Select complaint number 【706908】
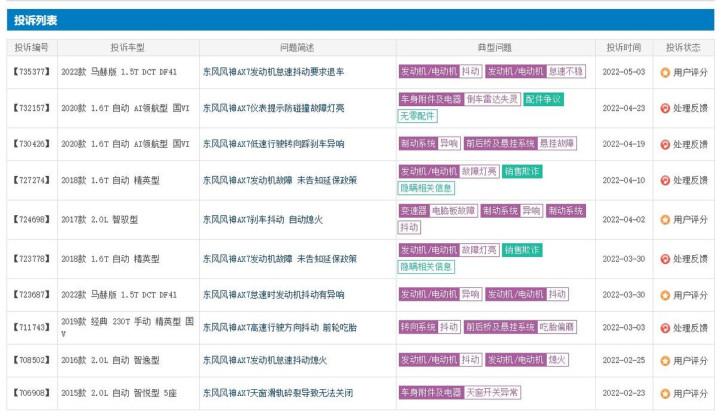Screen dimensions: 719x418 pos(31,393)
